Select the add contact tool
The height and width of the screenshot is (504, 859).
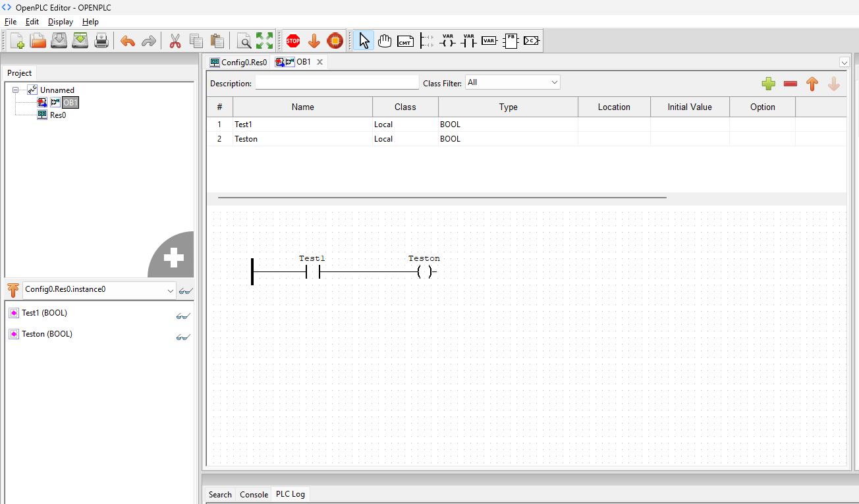pos(468,41)
